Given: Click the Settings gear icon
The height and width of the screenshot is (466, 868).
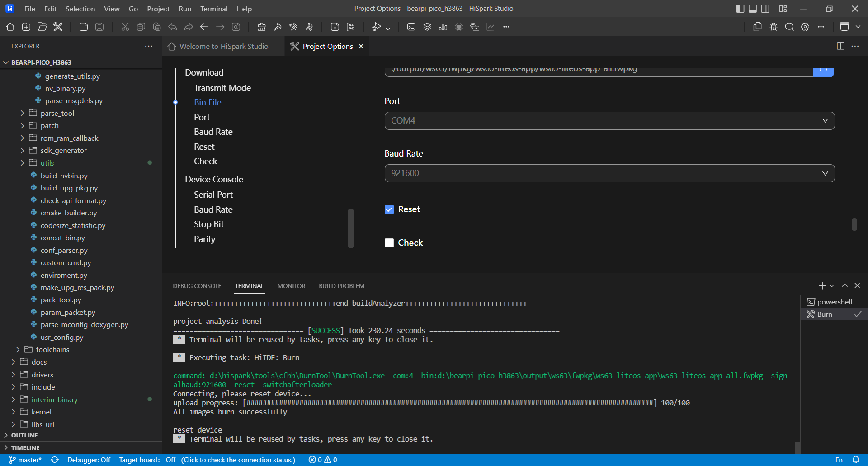Looking at the screenshot, I should coord(805,27).
